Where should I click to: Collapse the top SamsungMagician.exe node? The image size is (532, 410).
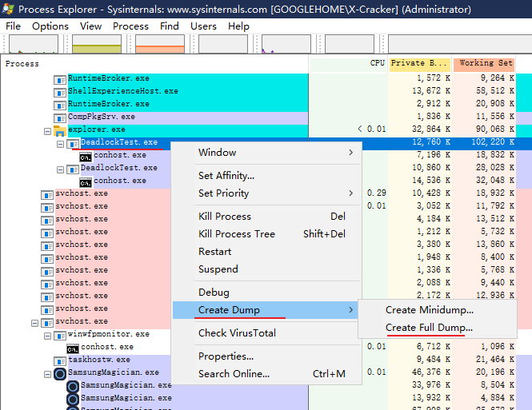[x=47, y=374]
